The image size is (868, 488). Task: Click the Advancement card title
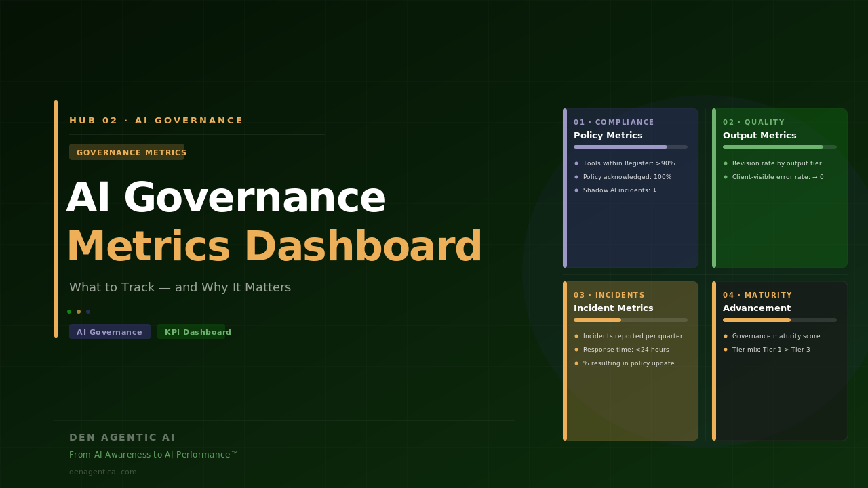pyautogui.click(x=757, y=308)
